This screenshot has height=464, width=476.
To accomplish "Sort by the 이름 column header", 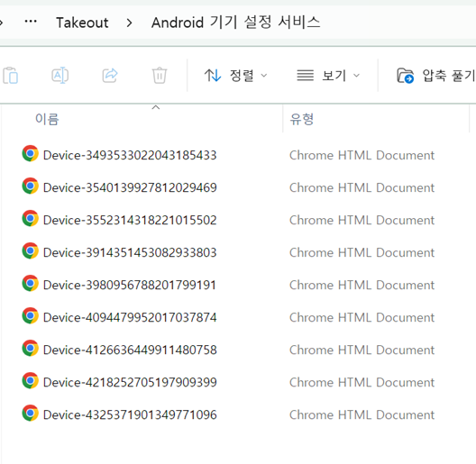I will [x=47, y=119].
